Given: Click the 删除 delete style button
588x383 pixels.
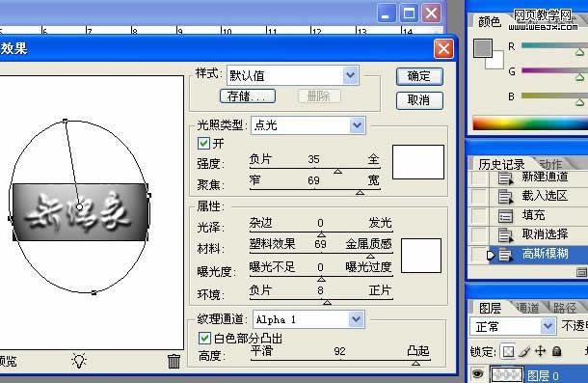Looking at the screenshot, I should click(319, 96).
